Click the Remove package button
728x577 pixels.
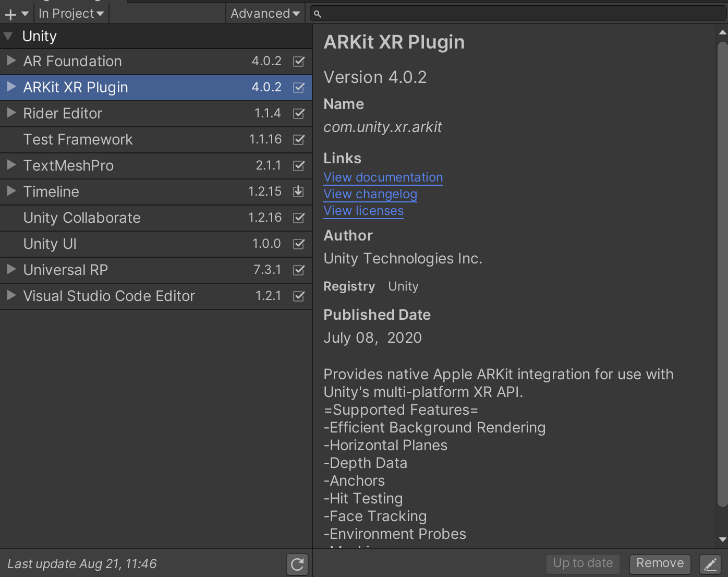pos(660,563)
